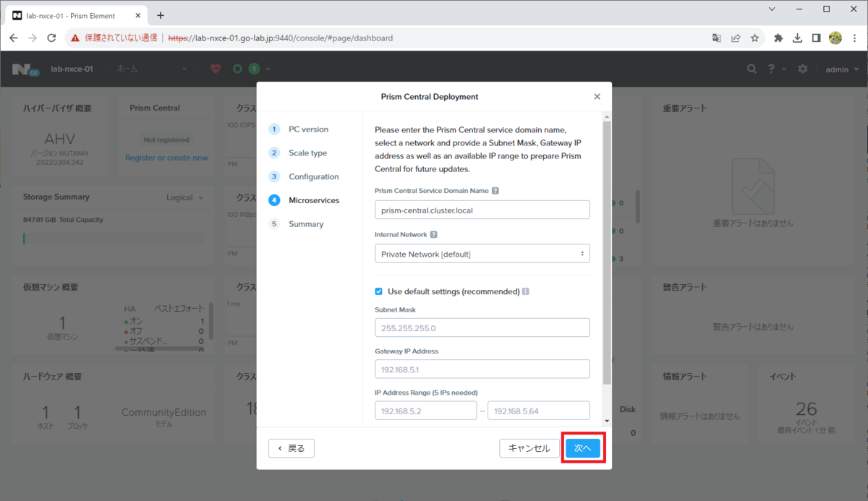Click the browser forward arrow

click(x=33, y=38)
